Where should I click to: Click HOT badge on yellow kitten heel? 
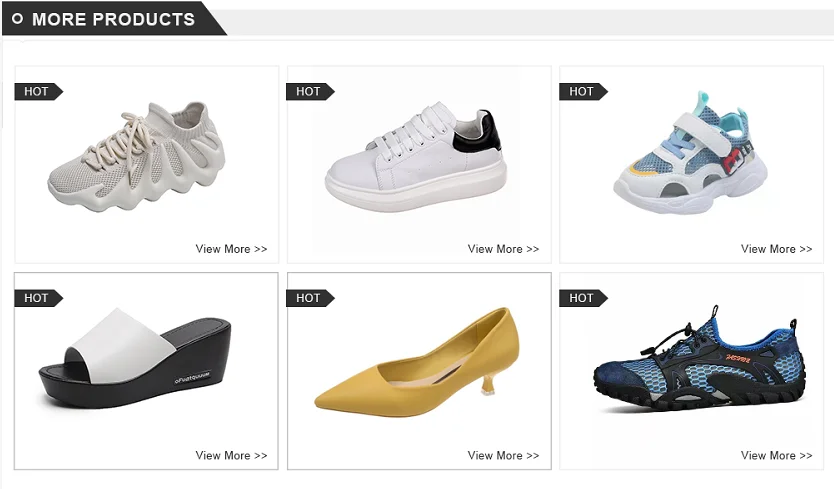[309, 298]
